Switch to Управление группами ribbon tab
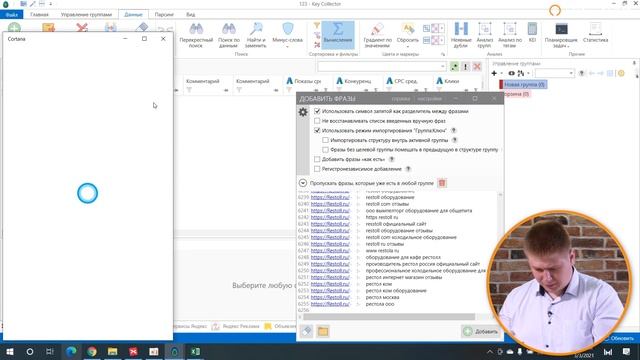640x360 pixels. pos(86,15)
